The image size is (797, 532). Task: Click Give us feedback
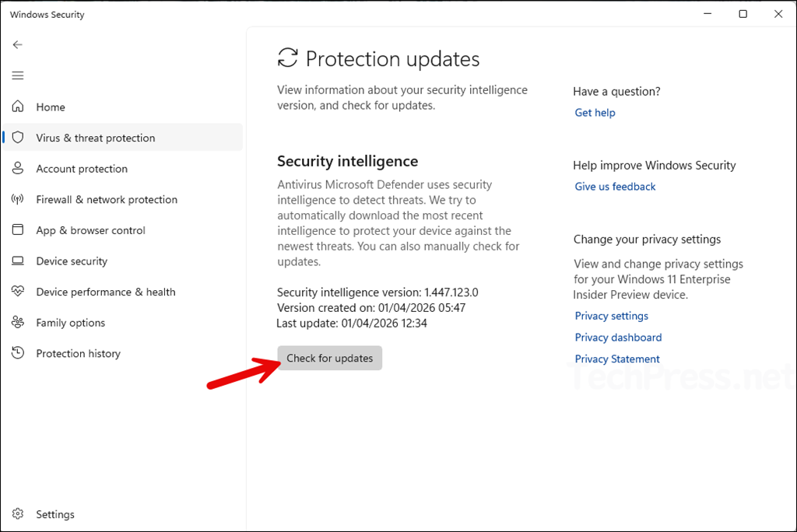tap(615, 186)
